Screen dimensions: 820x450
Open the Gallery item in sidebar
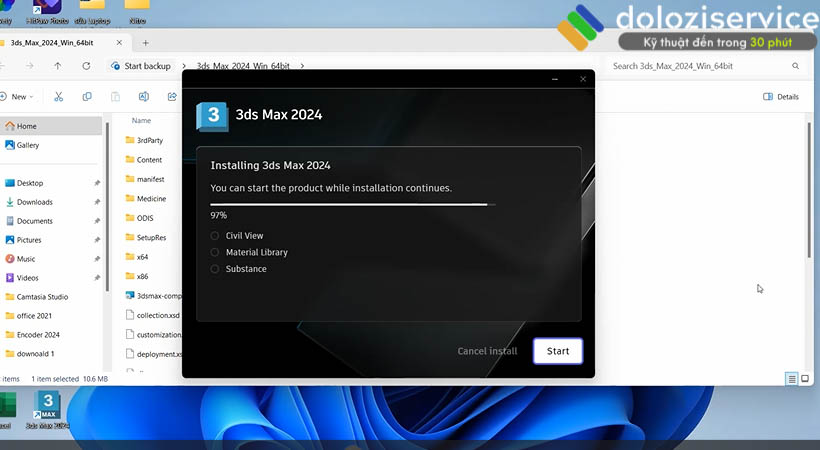(27, 145)
